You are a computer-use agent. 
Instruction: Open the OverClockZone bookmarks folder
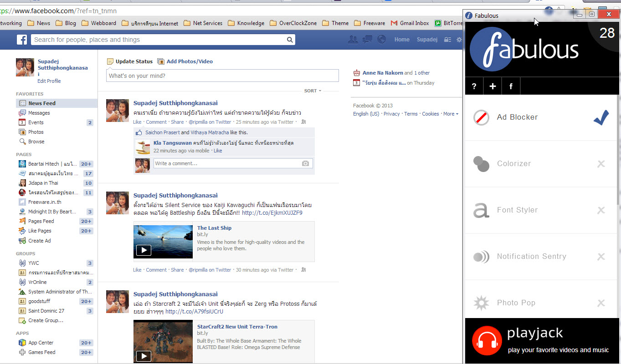click(x=293, y=23)
